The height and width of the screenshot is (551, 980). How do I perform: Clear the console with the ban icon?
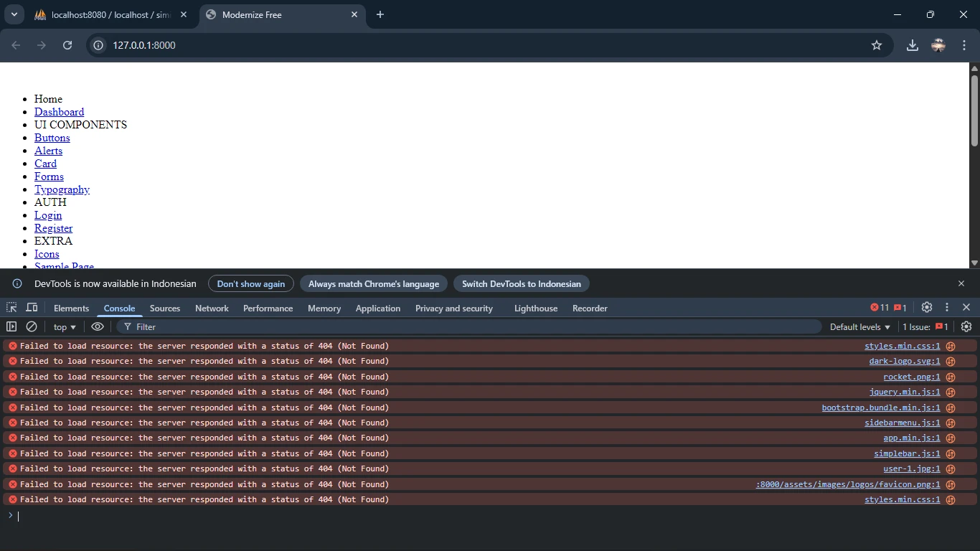pyautogui.click(x=32, y=326)
